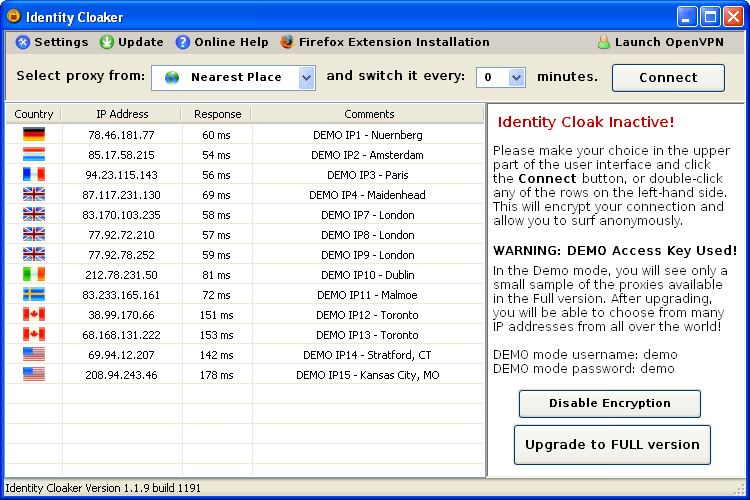Select IP address 38.99.170.66
750x500 pixels.
[x=121, y=315]
